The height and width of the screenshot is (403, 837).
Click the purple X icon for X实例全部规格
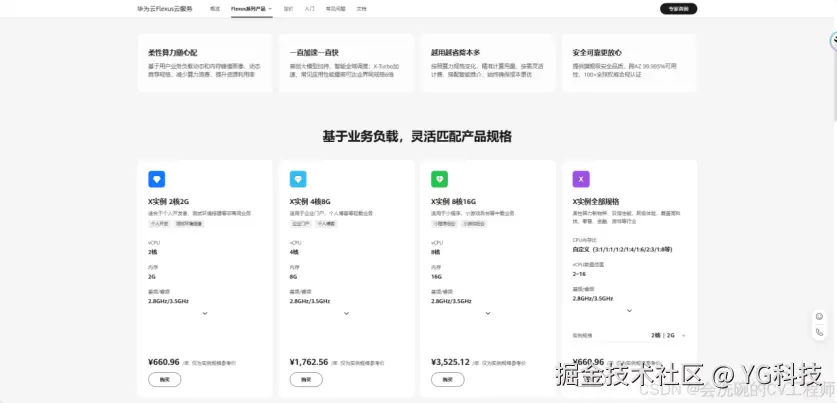[581, 179]
